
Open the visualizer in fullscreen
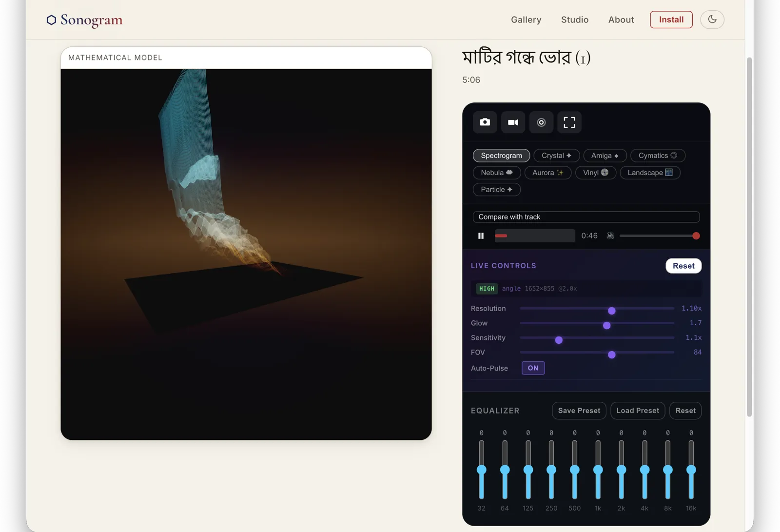[569, 122]
